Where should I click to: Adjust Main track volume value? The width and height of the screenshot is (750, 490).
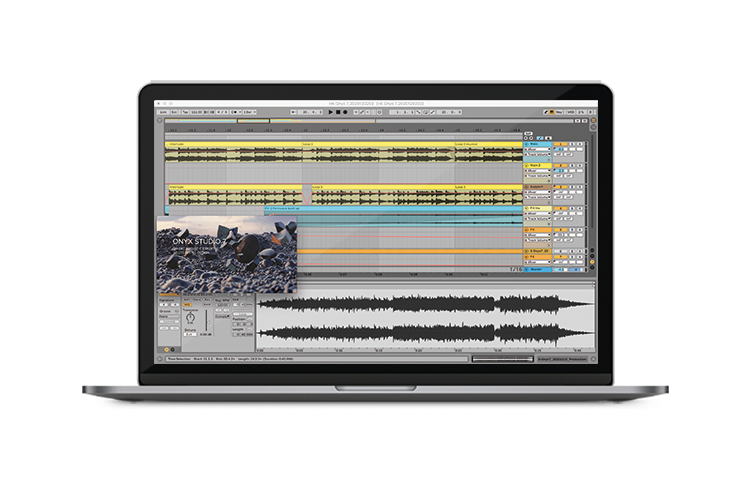[x=561, y=149]
